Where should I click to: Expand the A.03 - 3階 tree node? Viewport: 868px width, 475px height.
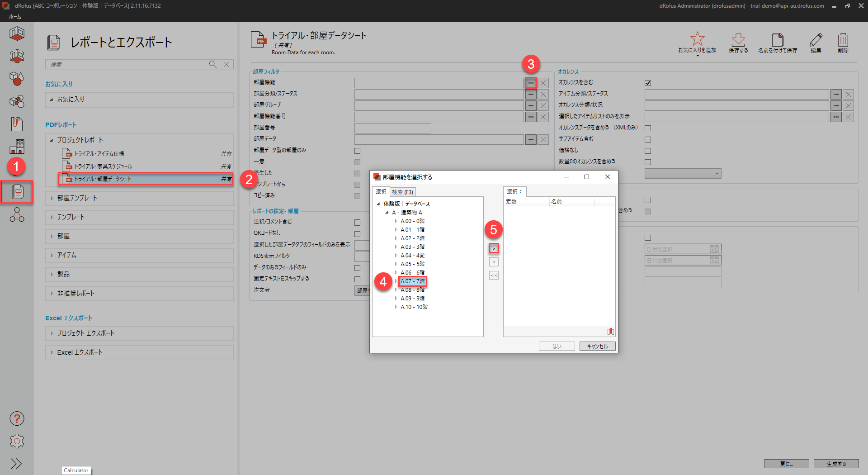(x=396, y=247)
